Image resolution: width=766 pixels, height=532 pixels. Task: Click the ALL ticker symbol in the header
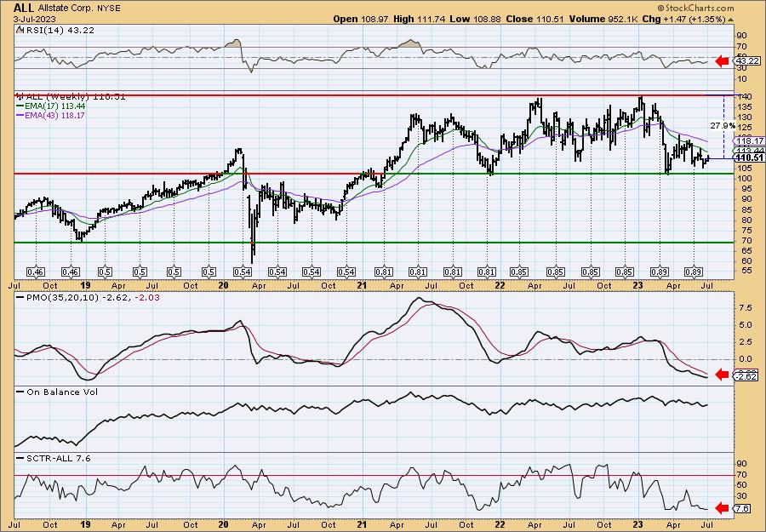pos(24,8)
